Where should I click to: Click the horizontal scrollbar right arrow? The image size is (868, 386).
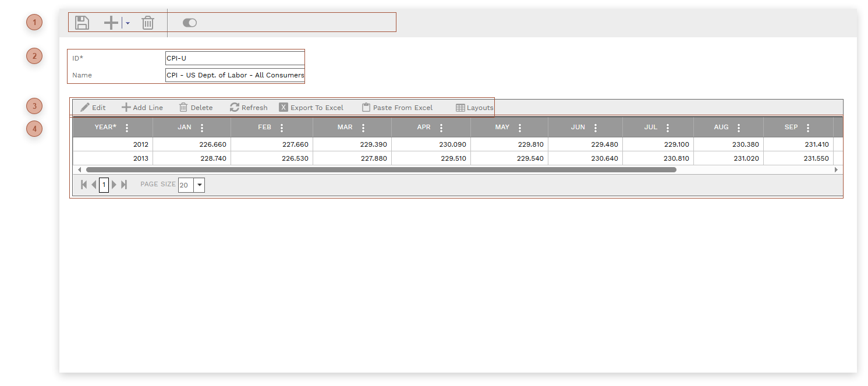(837, 169)
